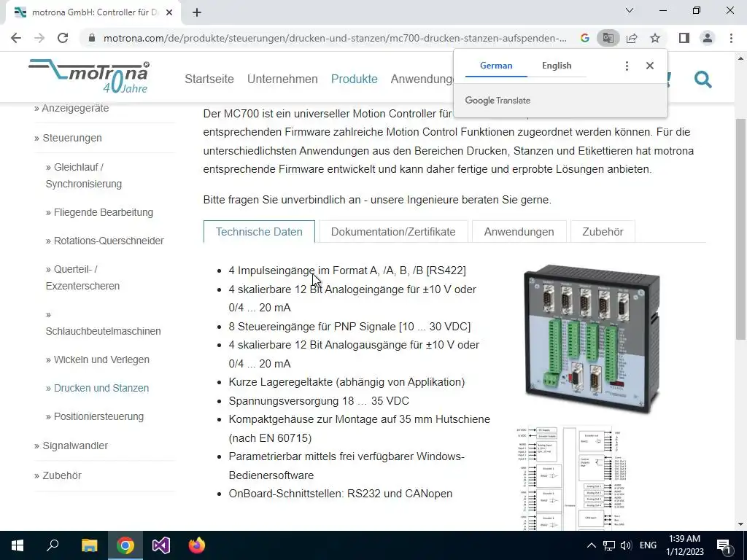Open the browser side panel
The image size is (747, 560).
click(x=684, y=38)
